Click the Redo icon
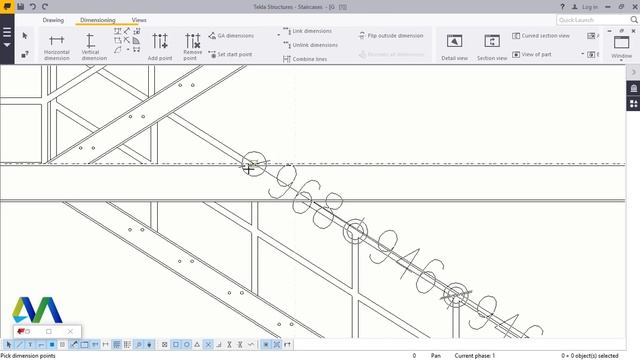 click(45, 6)
